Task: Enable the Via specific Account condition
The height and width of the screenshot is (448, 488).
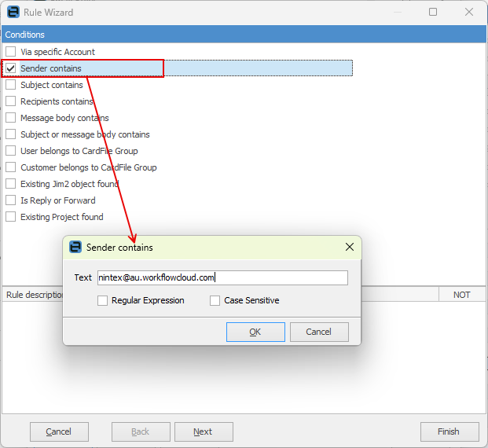Action: tap(10, 51)
